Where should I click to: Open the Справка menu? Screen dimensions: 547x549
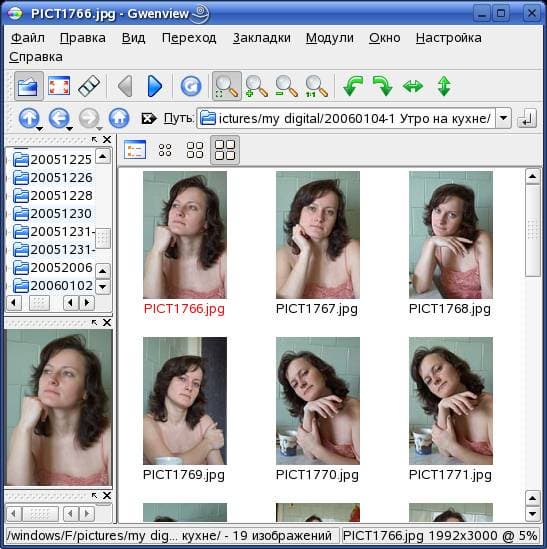(x=36, y=57)
